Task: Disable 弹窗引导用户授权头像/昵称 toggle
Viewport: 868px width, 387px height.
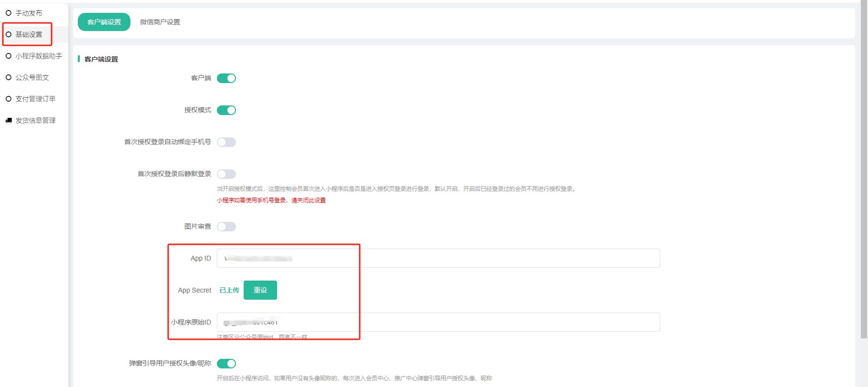Action: tap(226, 364)
